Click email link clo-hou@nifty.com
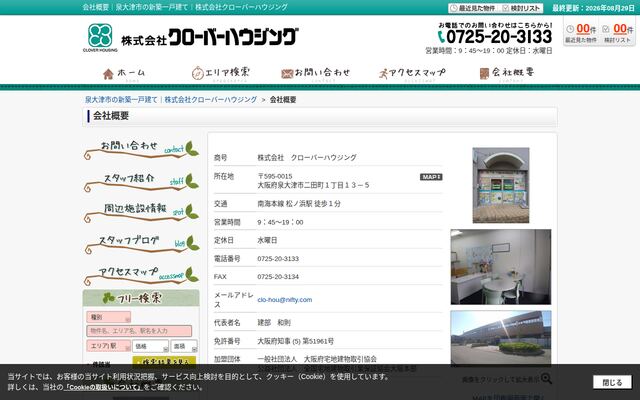Screen dimensions: 640x400 (284, 300)
